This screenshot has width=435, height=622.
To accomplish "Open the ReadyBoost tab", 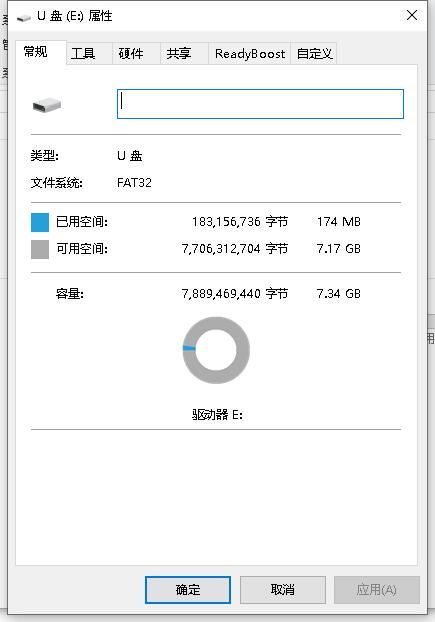I will pos(249,54).
